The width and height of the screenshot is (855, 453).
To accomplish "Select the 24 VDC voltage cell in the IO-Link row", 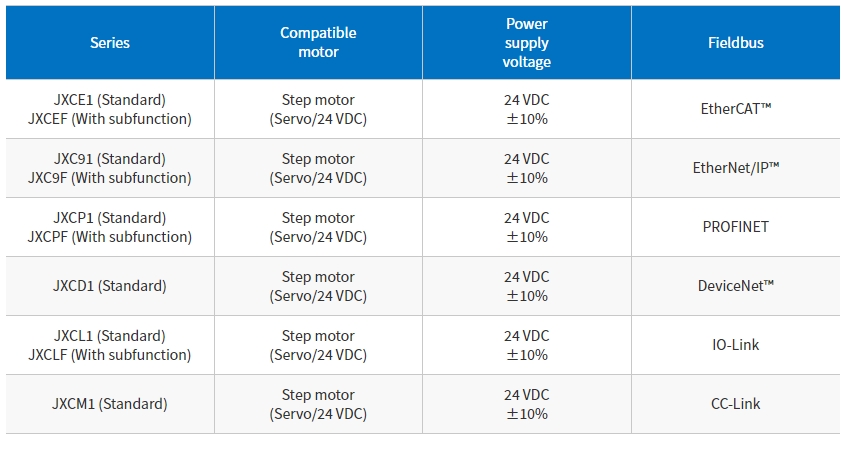I will coord(527,345).
